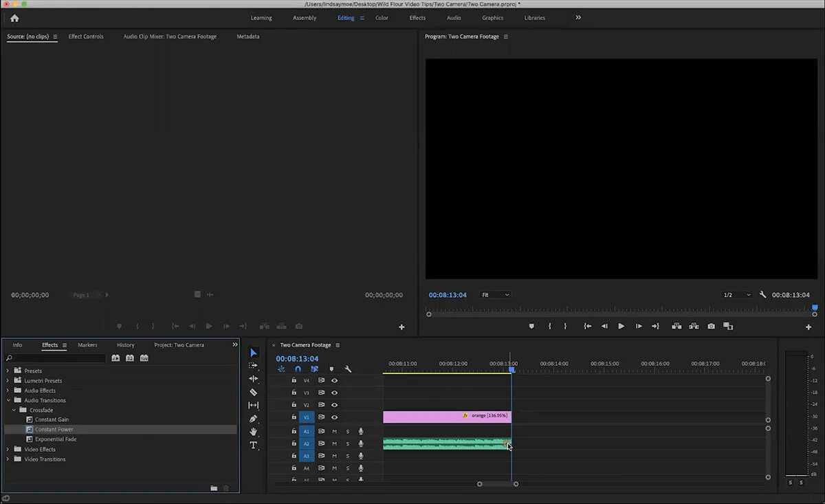Open Program Monitor wrench settings
Viewport: 825px width, 504px height.
tap(762, 295)
